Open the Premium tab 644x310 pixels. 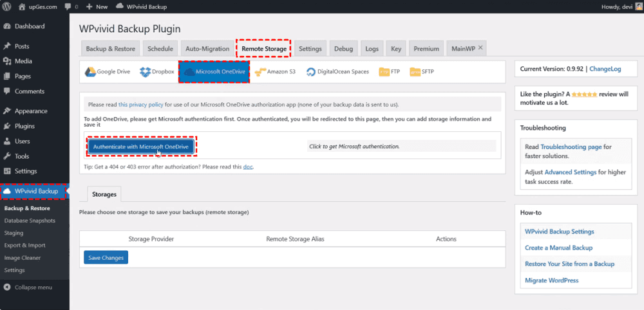click(426, 48)
